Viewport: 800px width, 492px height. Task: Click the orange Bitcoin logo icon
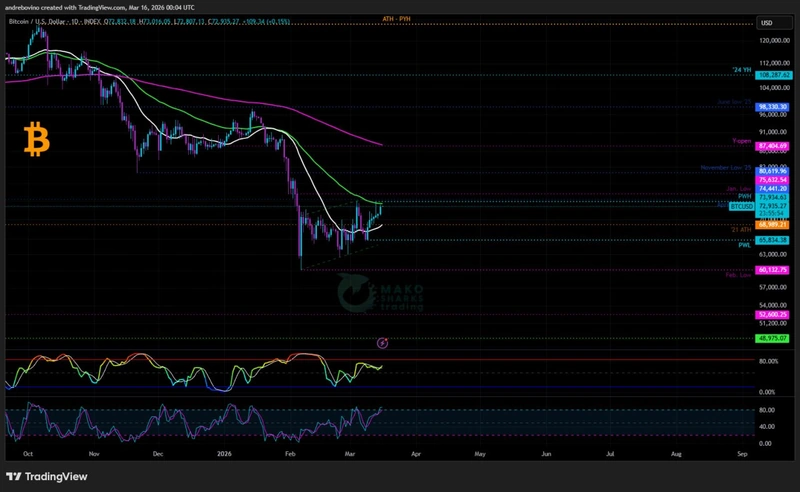(x=36, y=140)
